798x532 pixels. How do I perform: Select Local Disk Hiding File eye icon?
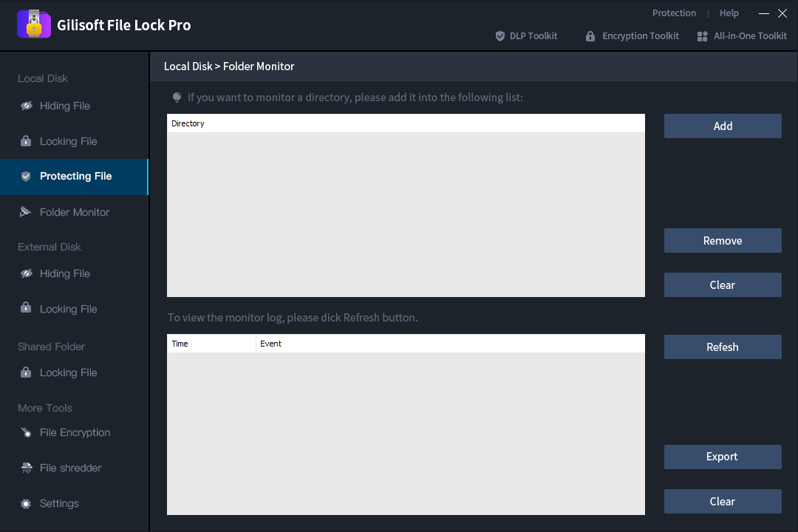pos(27,106)
